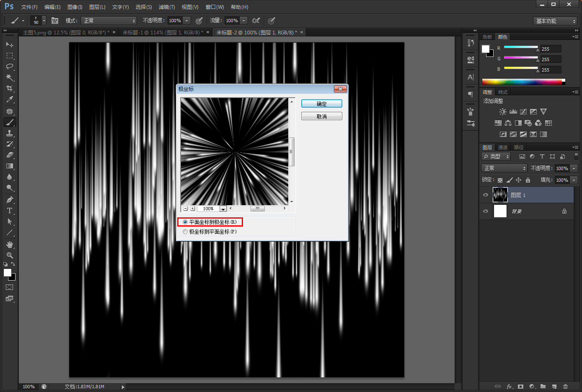Click the 图层 1 layer thumbnail
The height and width of the screenshot is (392, 582).
[x=500, y=195]
